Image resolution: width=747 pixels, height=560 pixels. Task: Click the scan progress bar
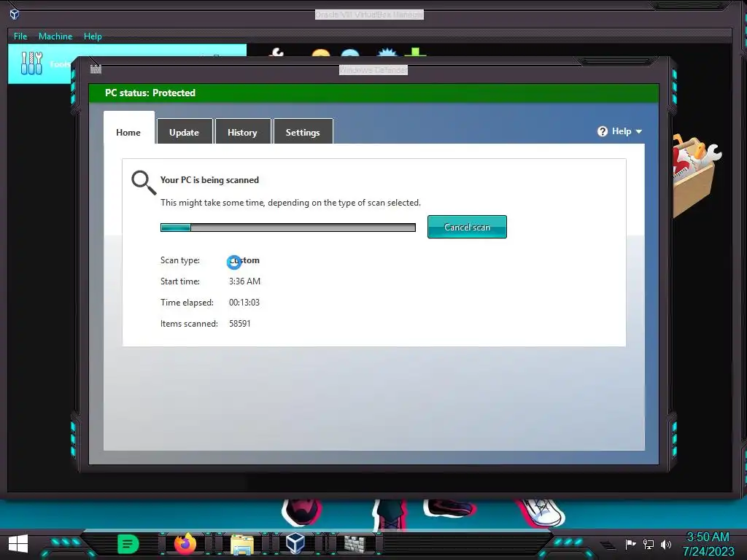[287, 227]
